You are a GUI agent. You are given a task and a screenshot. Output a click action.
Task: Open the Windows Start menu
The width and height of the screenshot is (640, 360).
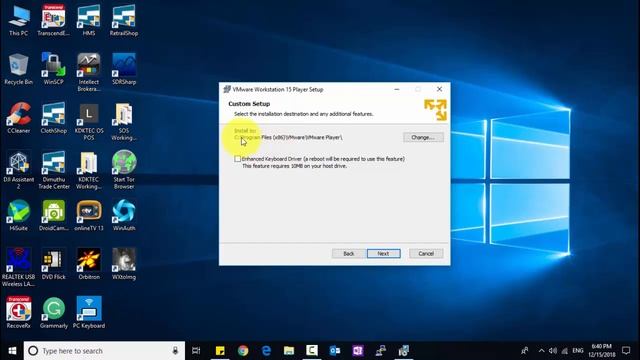[x=12, y=351]
